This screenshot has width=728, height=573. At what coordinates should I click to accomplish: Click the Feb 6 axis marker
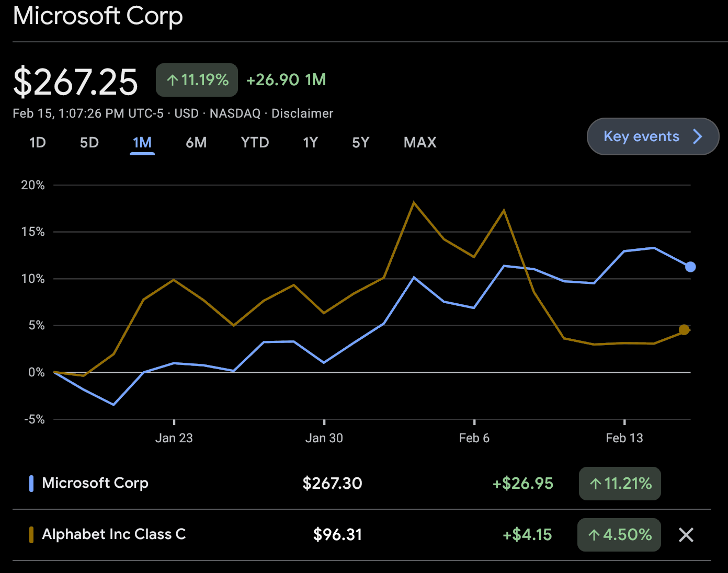pyautogui.click(x=474, y=438)
